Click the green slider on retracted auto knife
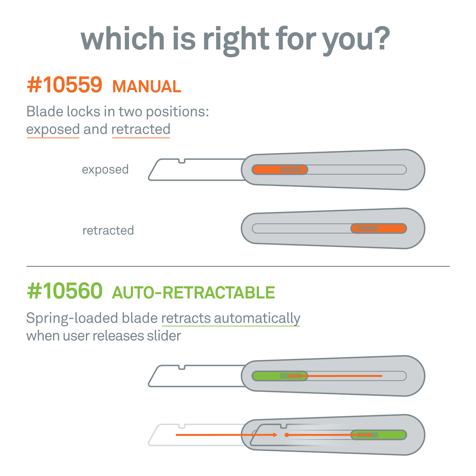The image size is (476, 476). (x=378, y=435)
